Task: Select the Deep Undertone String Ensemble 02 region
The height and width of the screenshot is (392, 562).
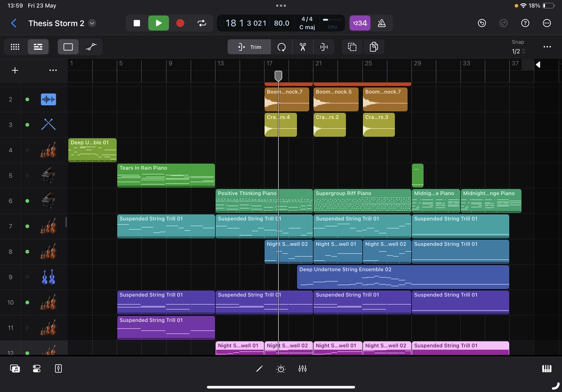Action: (403, 277)
